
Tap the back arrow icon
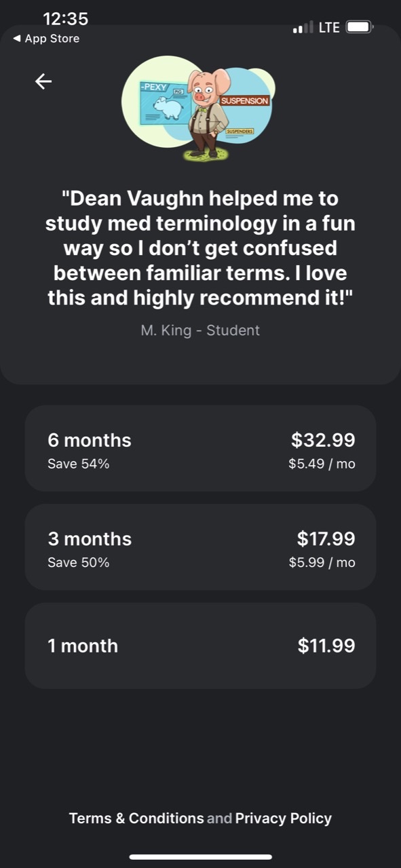click(x=43, y=81)
